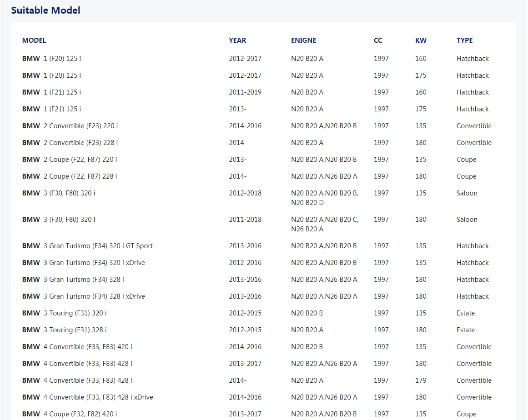Click '3 Gran Turismo (F34) 320 i xDrive'

[x=94, y=263]
